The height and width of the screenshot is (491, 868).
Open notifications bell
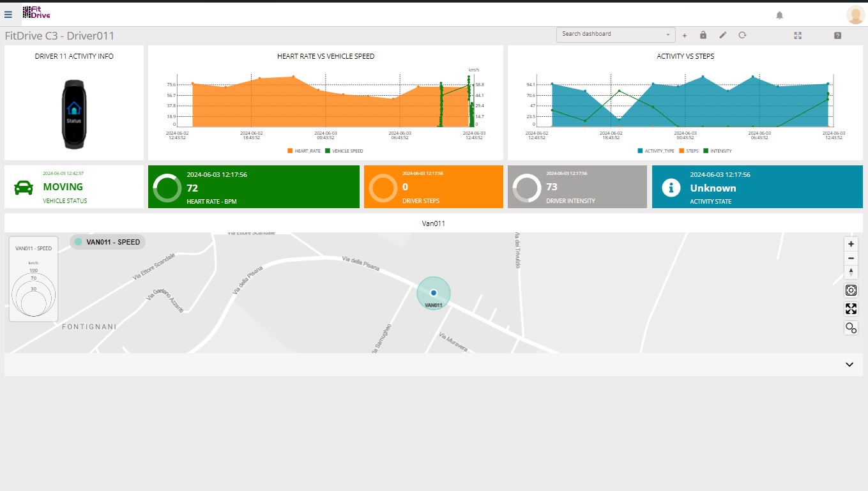point(779,15)
